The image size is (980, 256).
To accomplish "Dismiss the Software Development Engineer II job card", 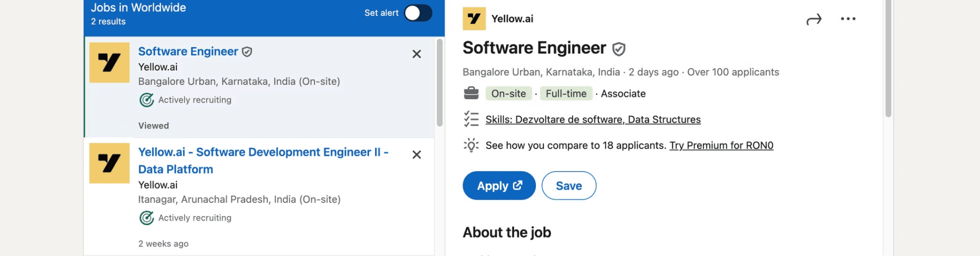I will pos(416,155).
